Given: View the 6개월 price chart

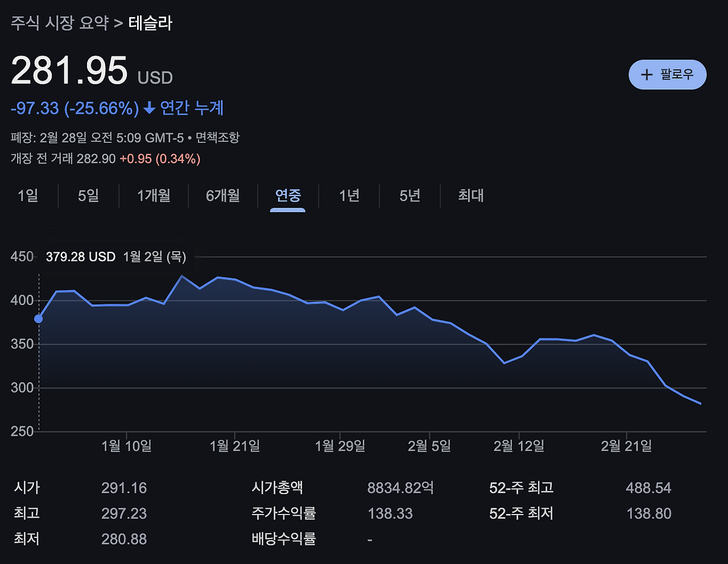Looking at the screenshot, I should 222,196.
